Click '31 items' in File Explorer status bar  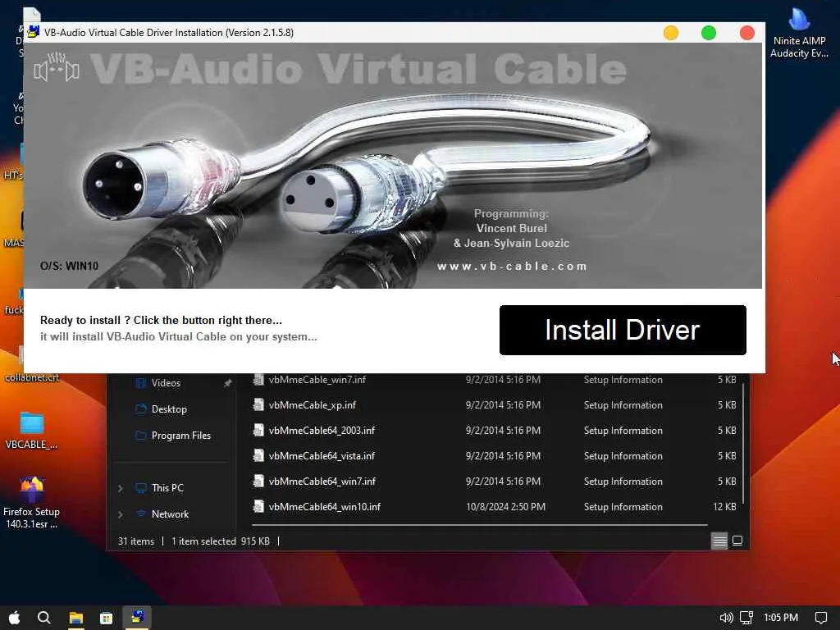[x=136, y=541]
